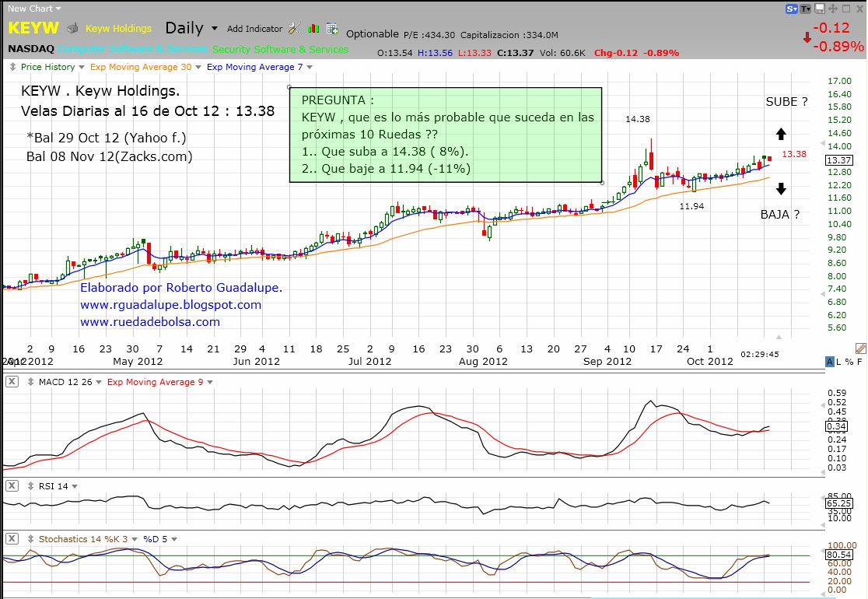Click the 13.37 price axis marker
The image size is (868, 599).
point(838,160)
